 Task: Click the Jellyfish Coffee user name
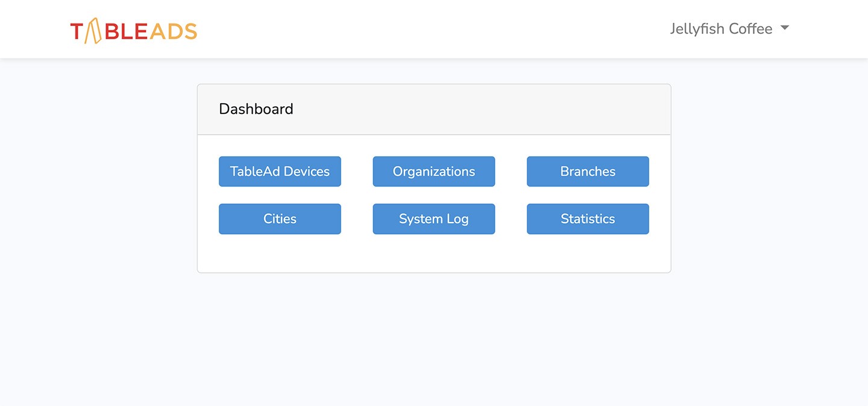pos(721,29)
